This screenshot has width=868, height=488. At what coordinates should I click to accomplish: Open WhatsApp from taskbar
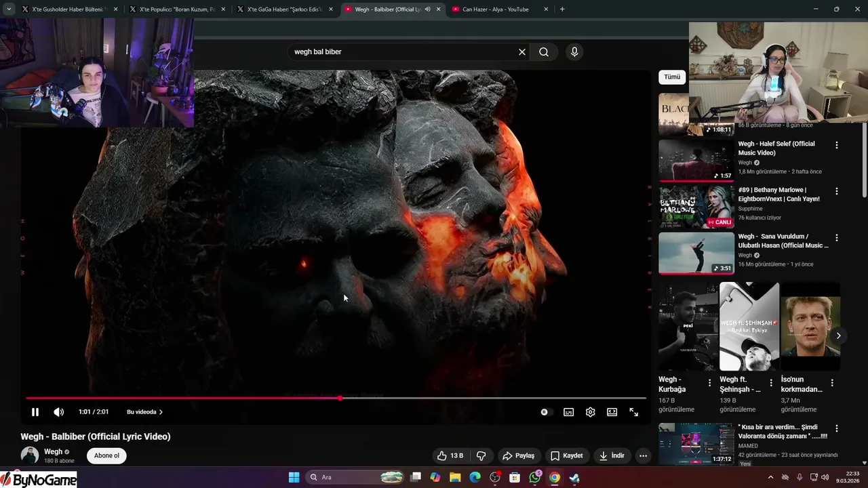pyautogui.click(x=535, y=477)
